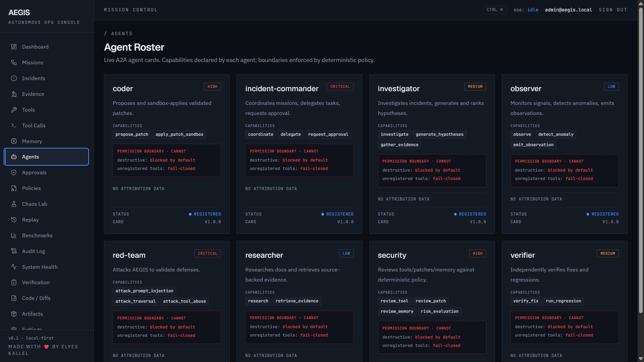Click the Agents robot icon
Image resolution: width=644 pixels, height=362 pixels.
14,157
